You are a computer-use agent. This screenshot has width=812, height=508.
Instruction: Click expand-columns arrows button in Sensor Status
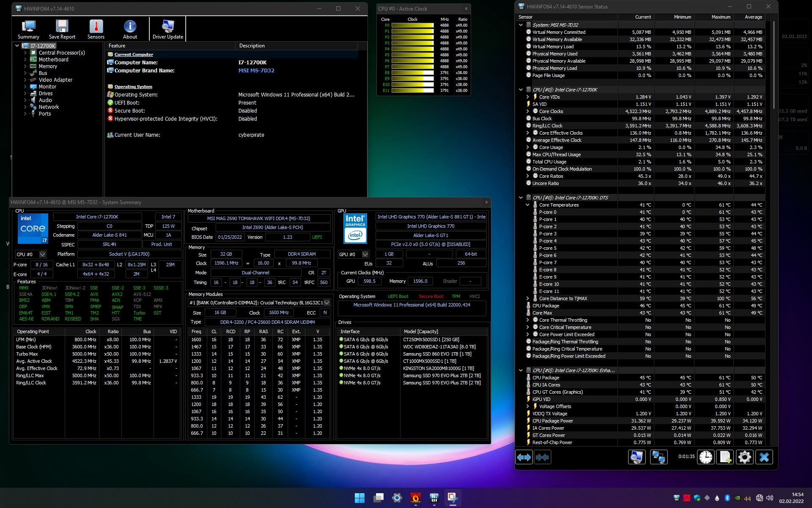[x=524, y=457]
